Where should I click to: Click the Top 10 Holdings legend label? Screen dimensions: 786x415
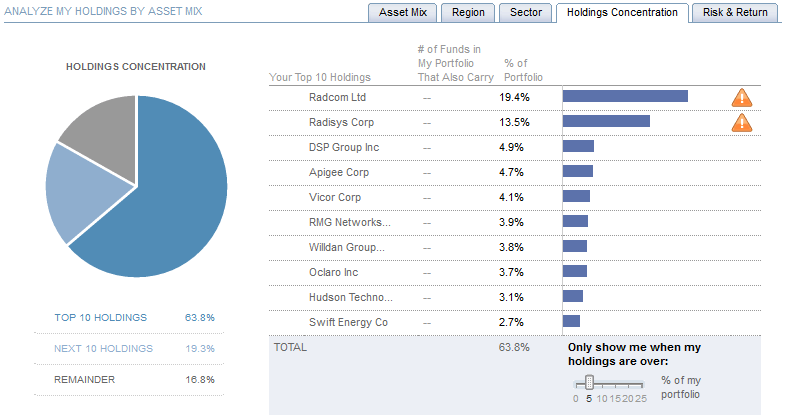pos(100,318)
